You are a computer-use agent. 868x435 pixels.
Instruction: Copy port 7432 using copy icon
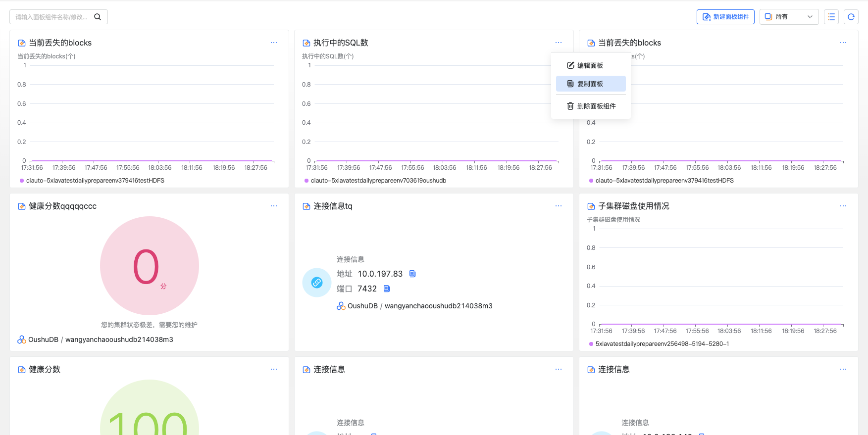387,289
